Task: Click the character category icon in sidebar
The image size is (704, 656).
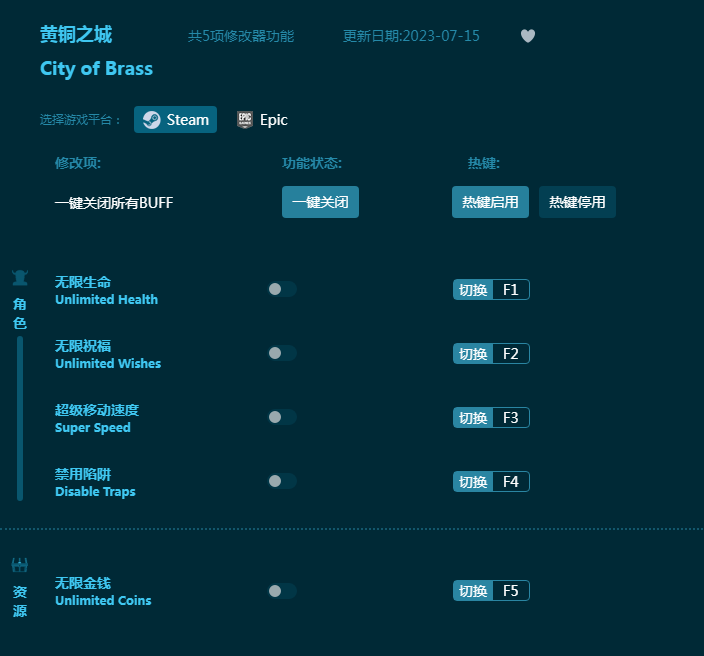Action: [x=20, y=278]
